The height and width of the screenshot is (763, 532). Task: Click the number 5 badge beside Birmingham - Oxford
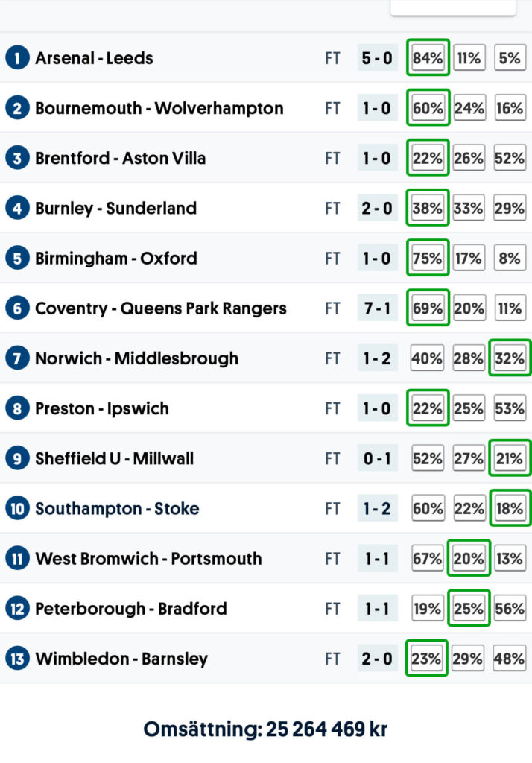[16, 259]
